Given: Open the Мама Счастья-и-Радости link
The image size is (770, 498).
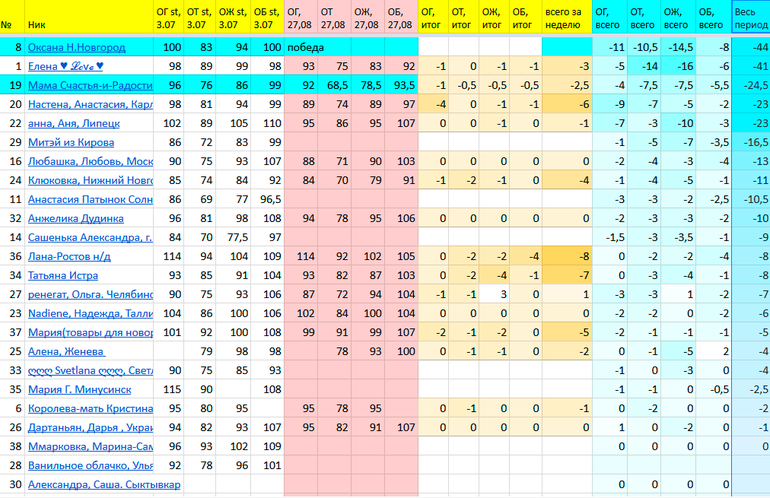Looking at the screenshot, I should click(90, 85).
